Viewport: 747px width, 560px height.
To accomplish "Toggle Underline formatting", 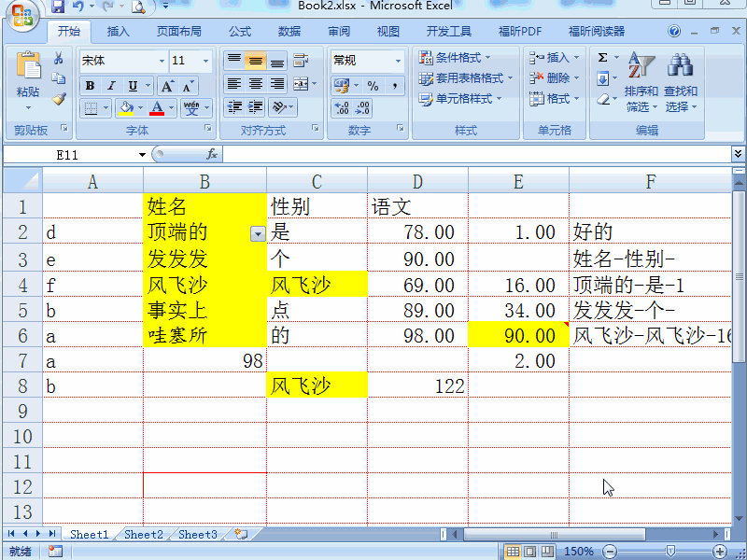I will coord(133,86).
